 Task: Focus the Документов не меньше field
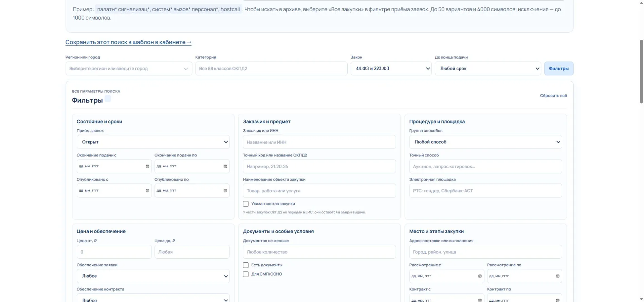click(x=319, y=252)
